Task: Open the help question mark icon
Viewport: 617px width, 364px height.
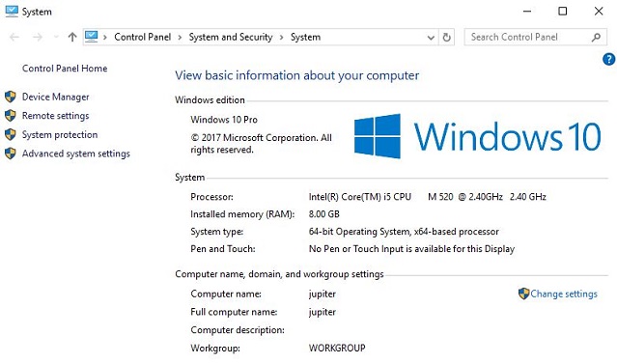Action: pos(608,60)
